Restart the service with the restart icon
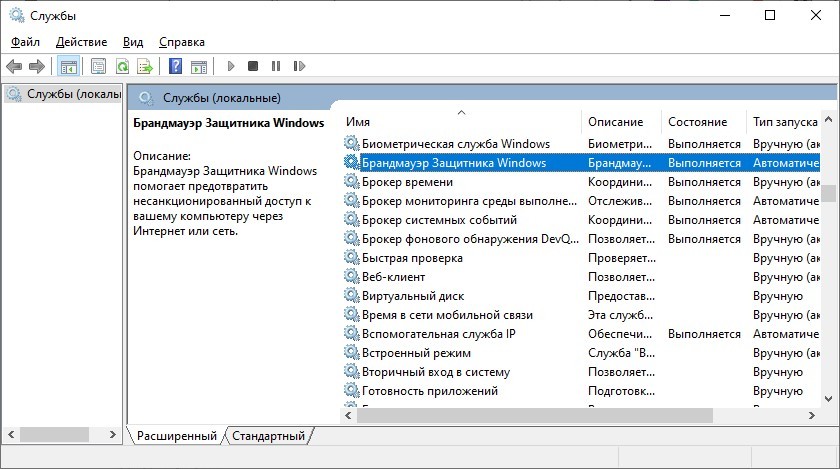The image size is (840, 469). [298, 66]
